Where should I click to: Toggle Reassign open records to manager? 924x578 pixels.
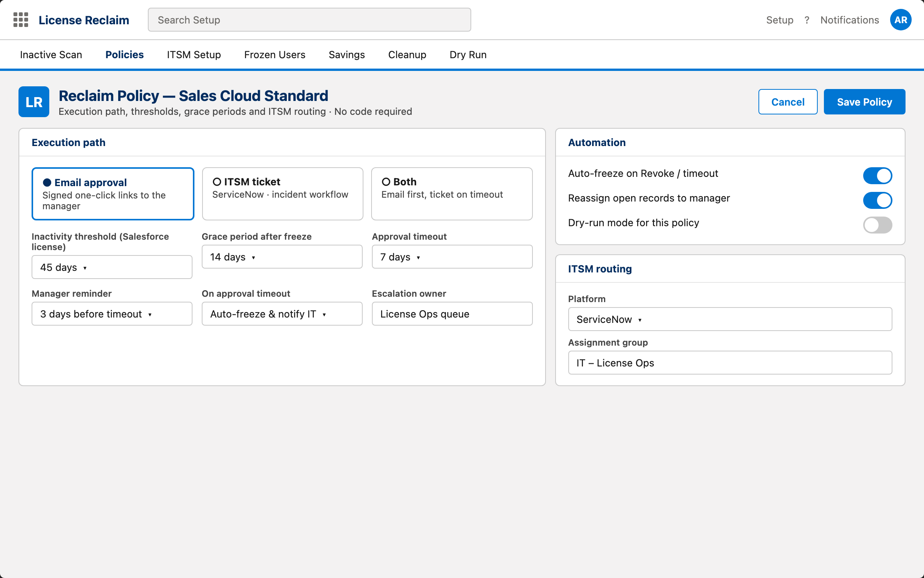click(877, 200)
